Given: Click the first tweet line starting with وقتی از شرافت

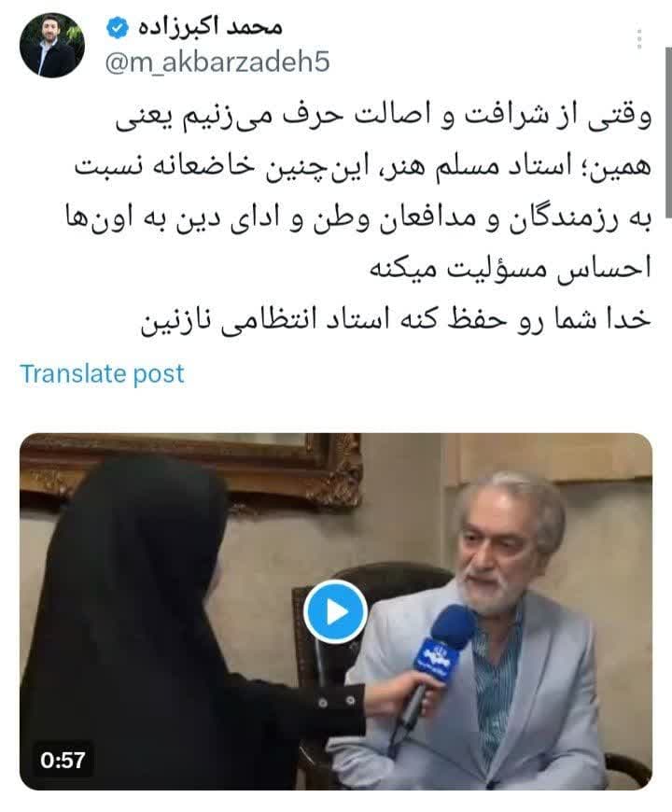Looking at the screenshot, I should click(x=384, y=117).
